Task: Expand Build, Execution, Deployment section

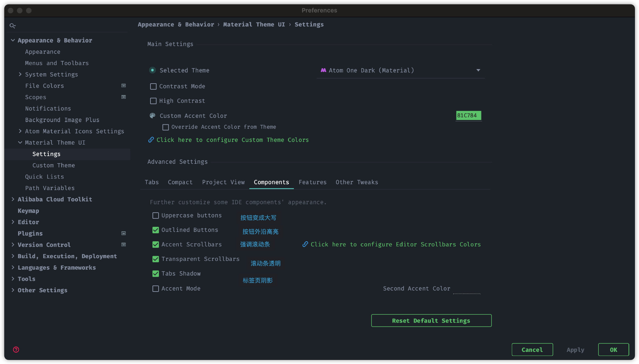Action: coord(13,256)
